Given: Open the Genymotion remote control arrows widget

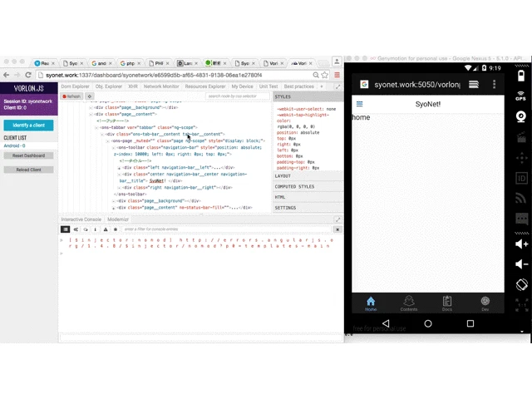Looking at the screenshot, I should click(x=521, y=158).
